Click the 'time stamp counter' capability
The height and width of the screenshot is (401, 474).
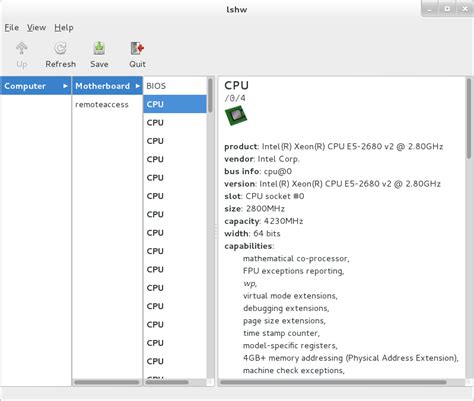[281, 333]
